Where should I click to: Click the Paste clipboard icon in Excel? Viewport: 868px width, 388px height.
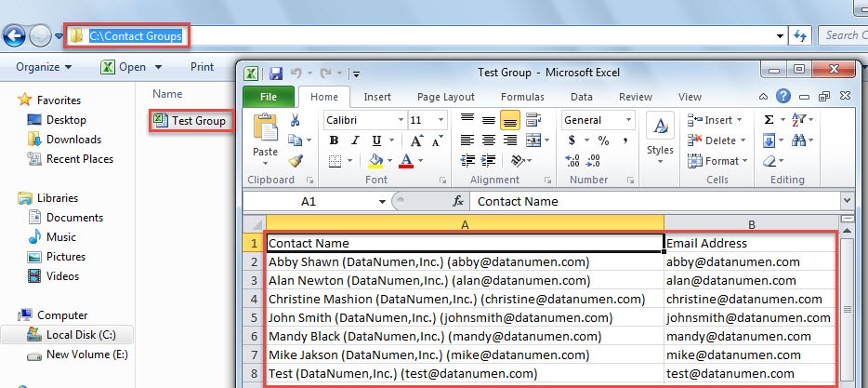(266, 127)
